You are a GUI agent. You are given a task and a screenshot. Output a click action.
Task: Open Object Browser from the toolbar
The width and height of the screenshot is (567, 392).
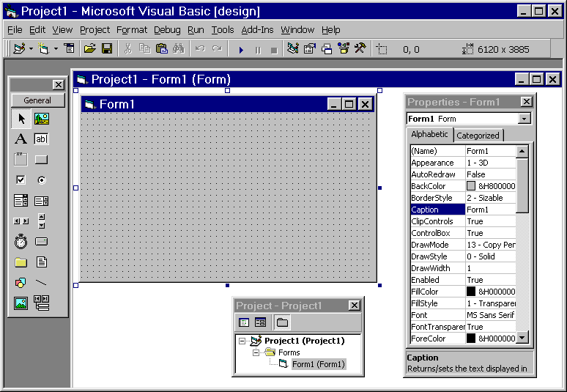click(x=344, y=48)
